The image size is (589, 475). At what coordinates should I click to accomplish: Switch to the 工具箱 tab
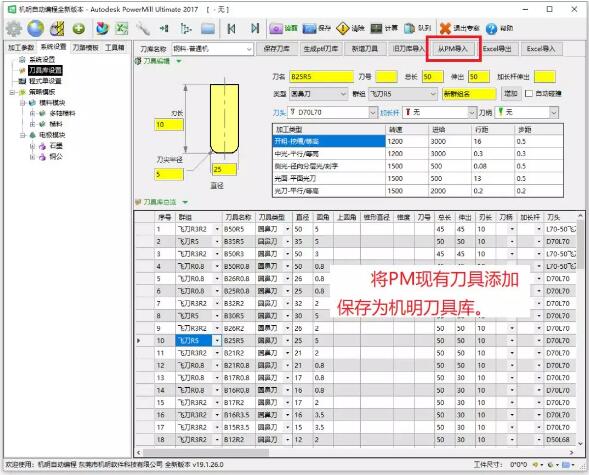coord(115,48)
